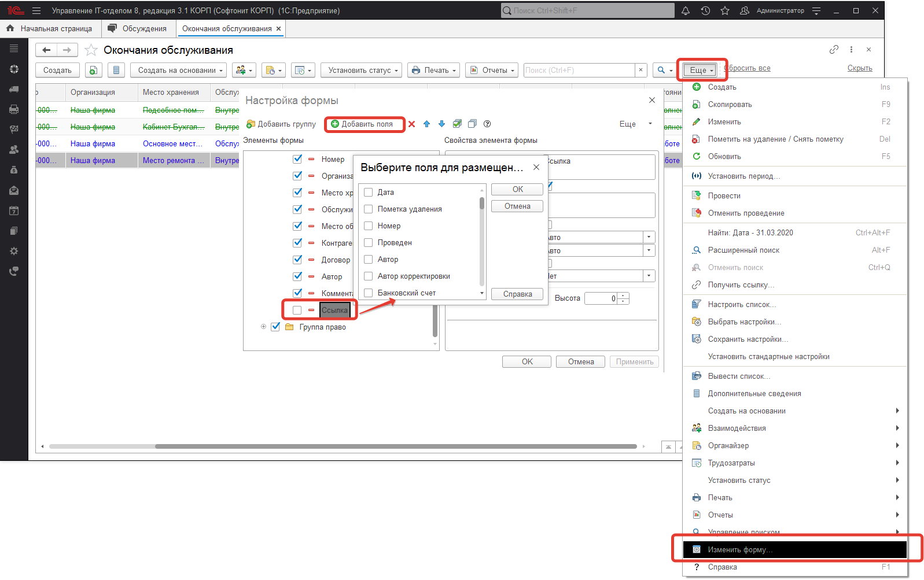Move element down with blue arrow
Viewport: 924px width, 580px height.
(441, 124)
